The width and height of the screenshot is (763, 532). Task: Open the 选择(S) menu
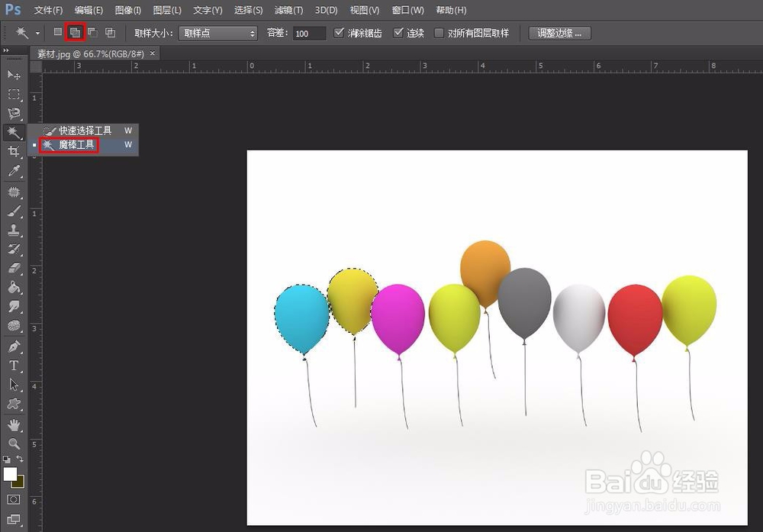(x=248, y=10)
